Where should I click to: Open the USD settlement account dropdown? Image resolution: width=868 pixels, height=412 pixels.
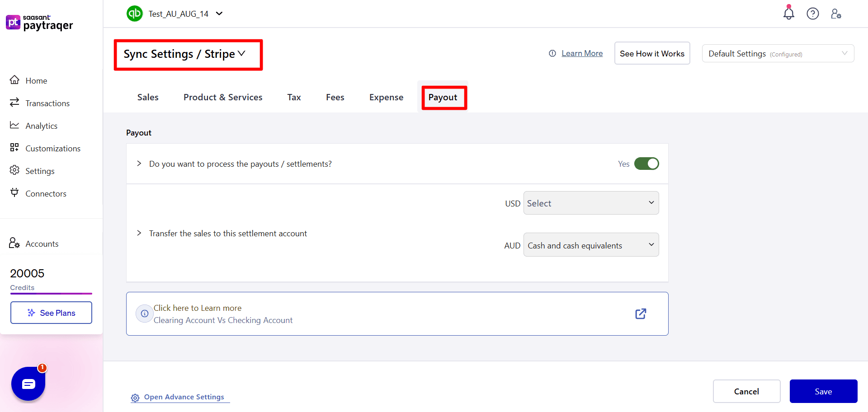click(590, 203)
